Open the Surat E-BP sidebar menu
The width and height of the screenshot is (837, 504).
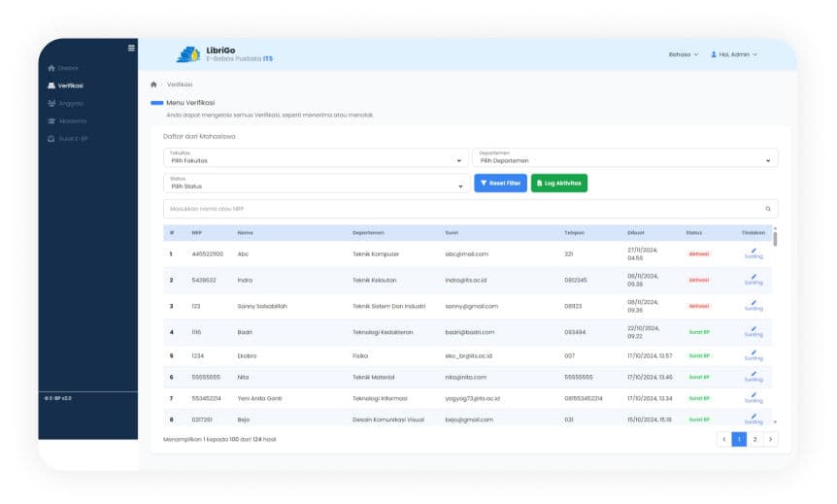[x=67, y=139]
